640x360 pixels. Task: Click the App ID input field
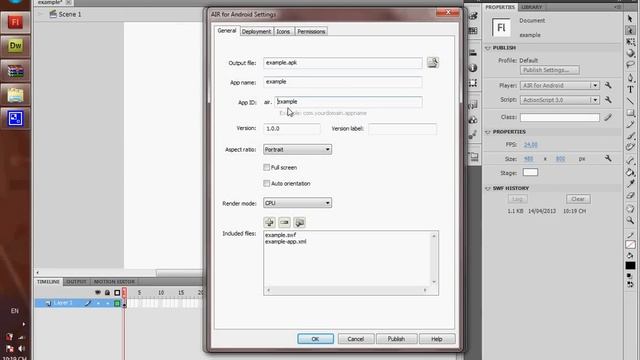tap(349, 102)
